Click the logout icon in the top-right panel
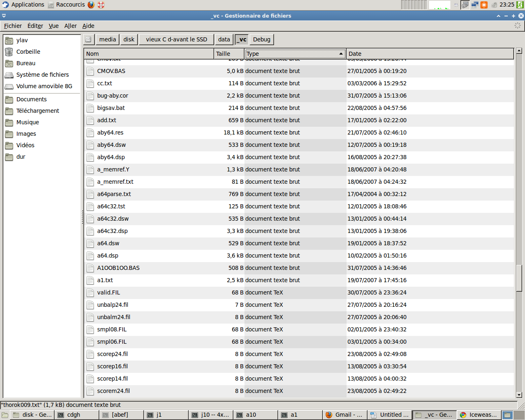The height and width of the screenshot is (420, 525). click(520, 5)
